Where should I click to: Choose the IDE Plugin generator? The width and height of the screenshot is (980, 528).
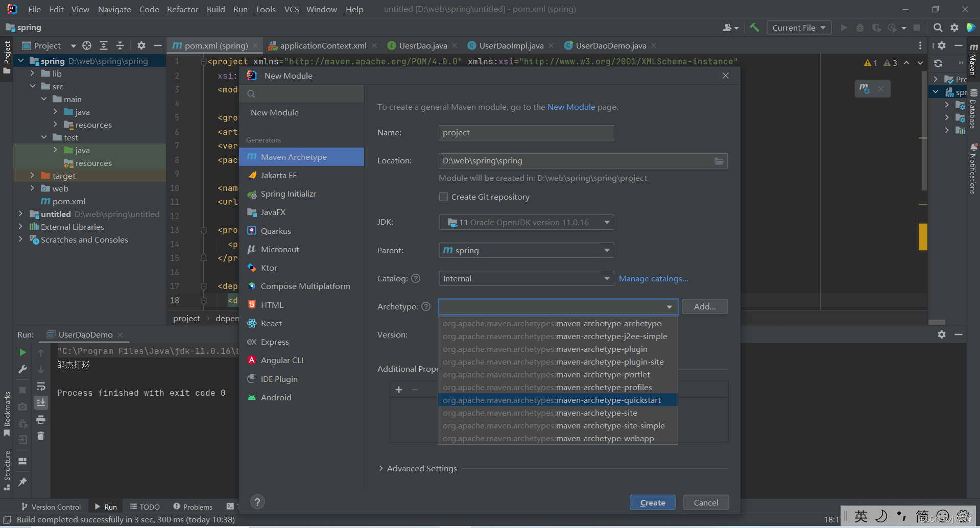point(301,379)
